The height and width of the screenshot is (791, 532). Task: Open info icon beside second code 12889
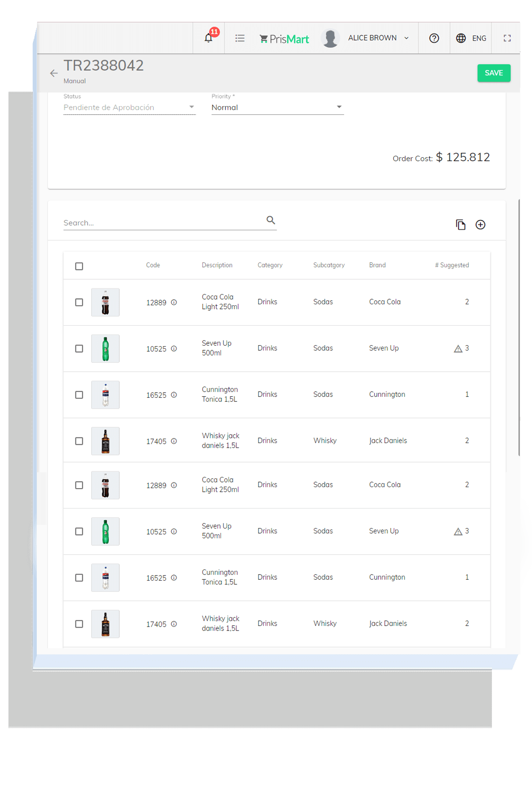174,485
